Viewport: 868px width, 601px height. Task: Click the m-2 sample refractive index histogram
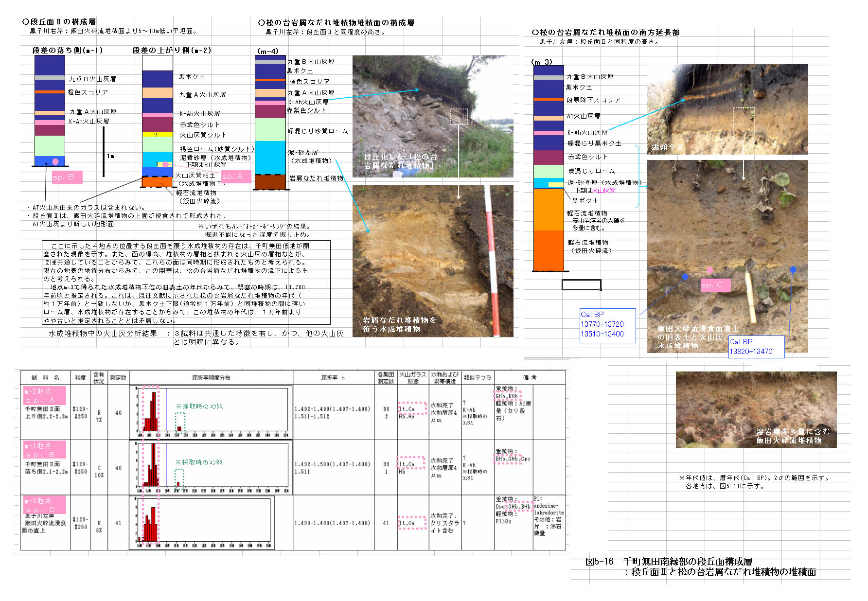tap(211, 412)
